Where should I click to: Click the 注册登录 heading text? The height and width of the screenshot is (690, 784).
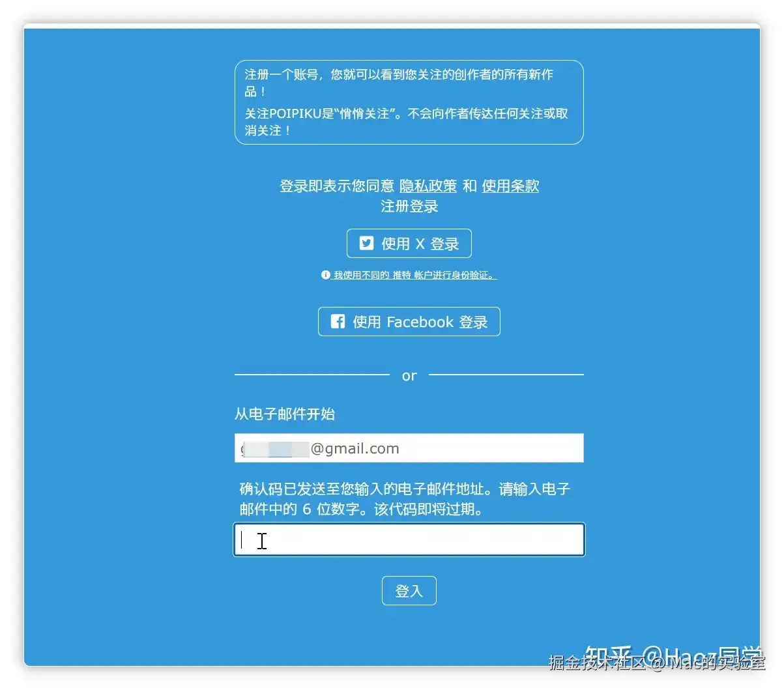(409, 206)
